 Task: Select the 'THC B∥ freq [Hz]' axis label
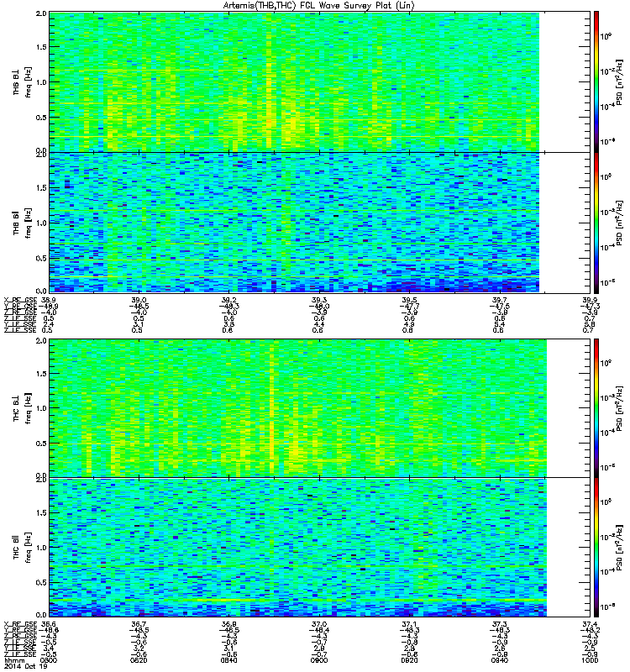22,548
